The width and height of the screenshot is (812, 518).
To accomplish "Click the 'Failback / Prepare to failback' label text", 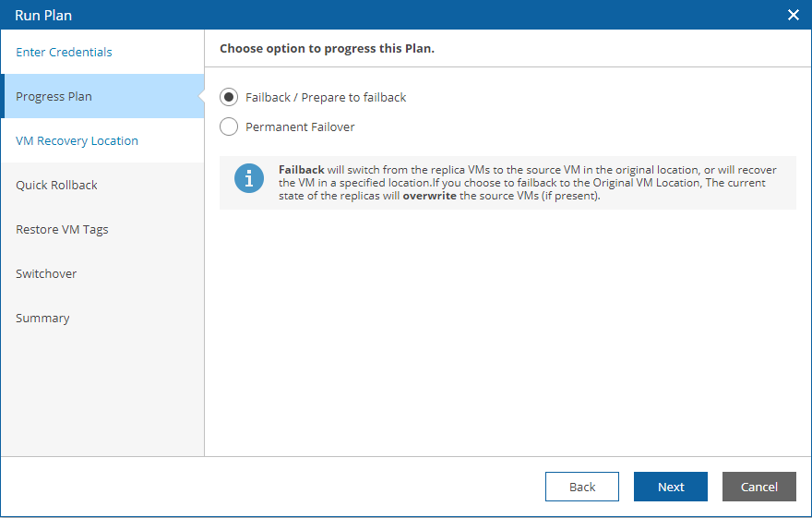I will [x=326, y=97].
